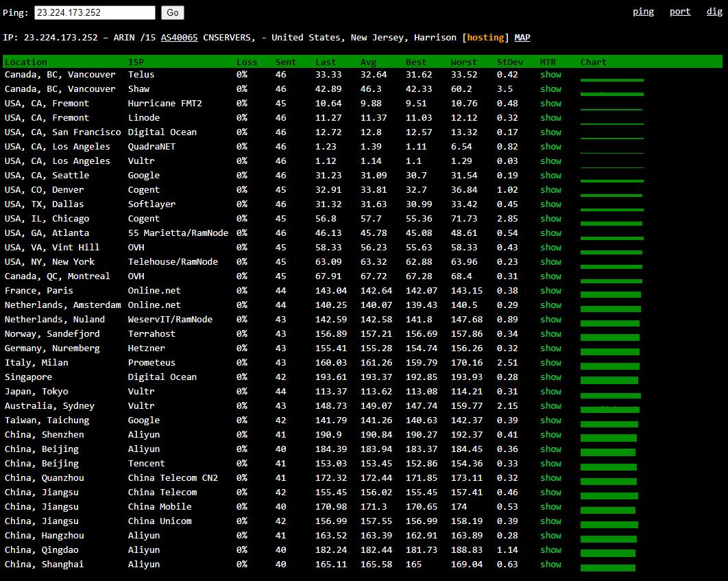Show MTR for Vancouver Shaw row
The width and height of the screenshot is (728, 581).
coord(550,88)
